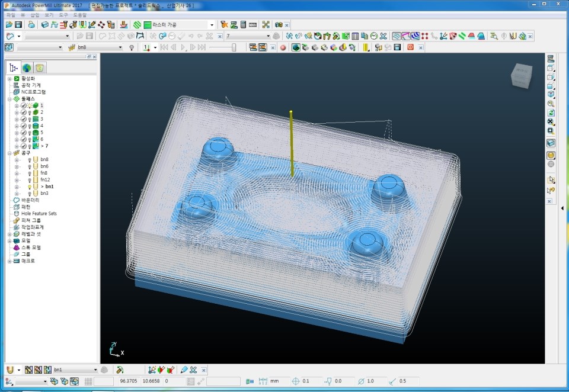The width and height of the screenshot is (569, 392).
Task: Select Hole Feature Sets in tree
Action: tap(39, 214)
